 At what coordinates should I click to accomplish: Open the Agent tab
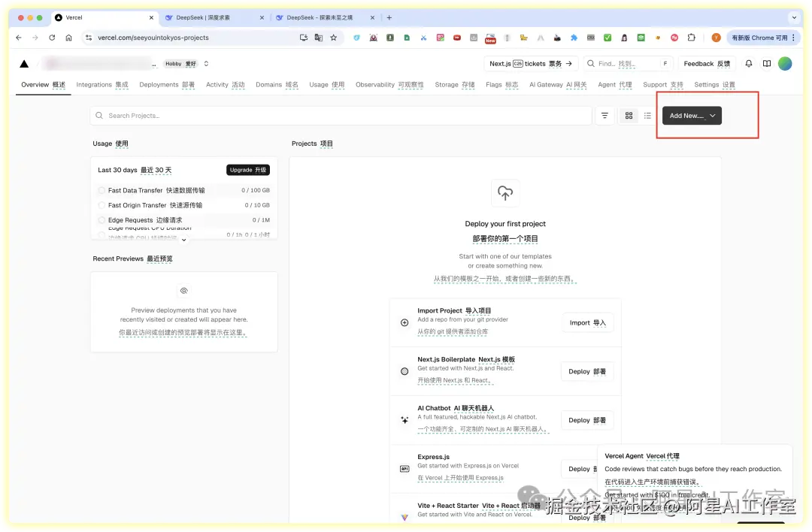pyautogui.click(x=615, y=84)
